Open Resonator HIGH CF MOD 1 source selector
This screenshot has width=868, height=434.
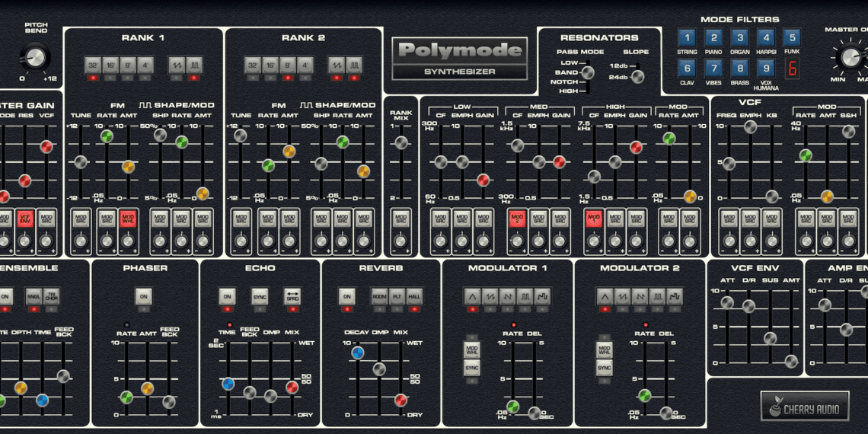[x=594, y=218]
